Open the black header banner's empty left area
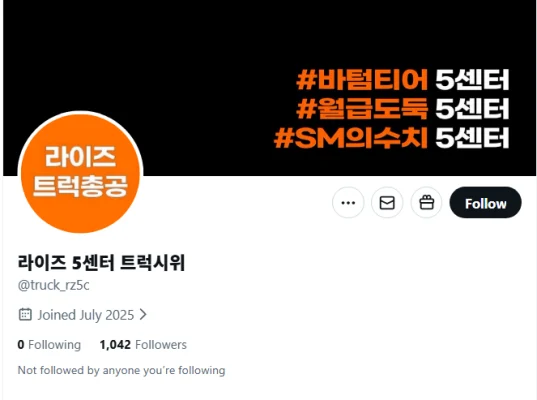Viewport: 537px width, 400px height. [137, 55]
